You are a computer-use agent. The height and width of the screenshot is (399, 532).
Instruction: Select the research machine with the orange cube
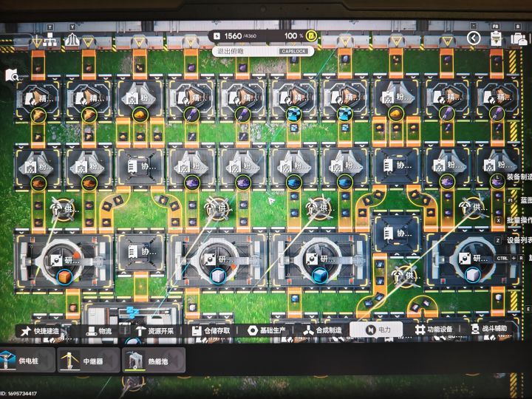(64, 261)
